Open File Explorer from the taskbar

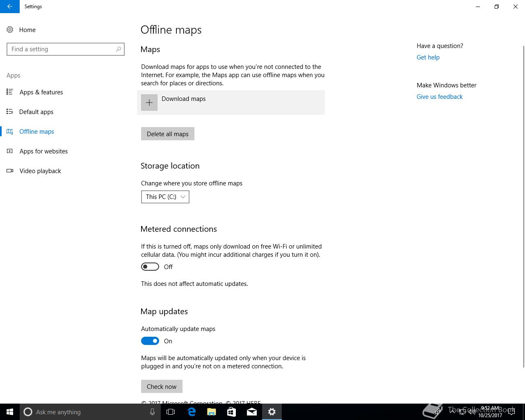pos(212,412)
